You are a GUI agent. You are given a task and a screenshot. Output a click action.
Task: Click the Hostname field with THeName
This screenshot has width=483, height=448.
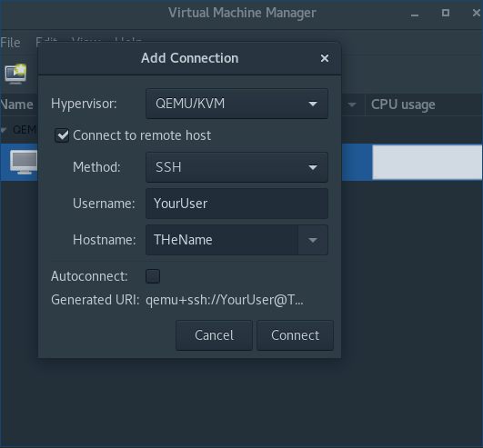pos(222,240)
